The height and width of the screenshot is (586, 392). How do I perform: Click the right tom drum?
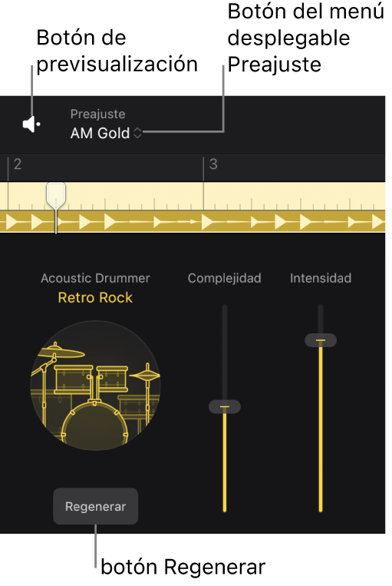click(112, 377)
